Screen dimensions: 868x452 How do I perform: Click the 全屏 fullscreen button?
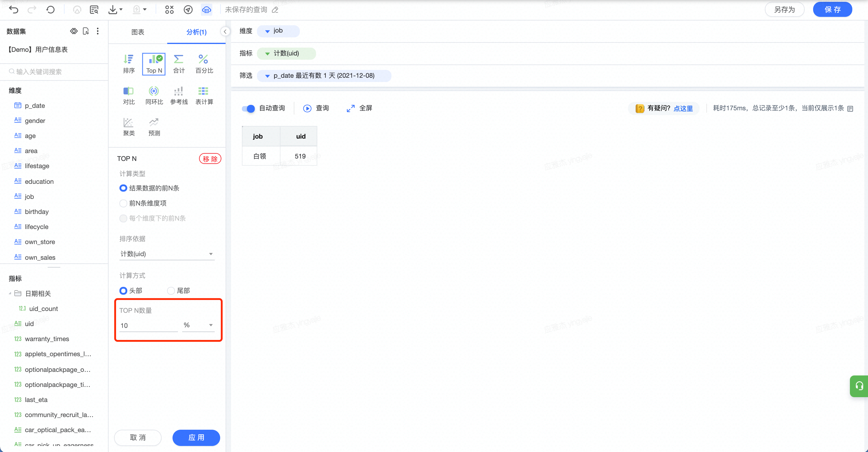(359, 108)
